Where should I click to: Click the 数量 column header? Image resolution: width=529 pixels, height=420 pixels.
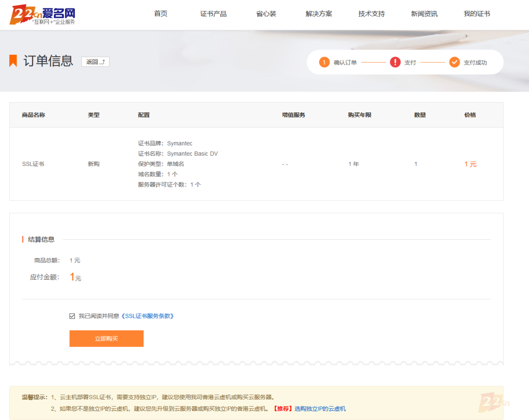[x=420, y=115]
